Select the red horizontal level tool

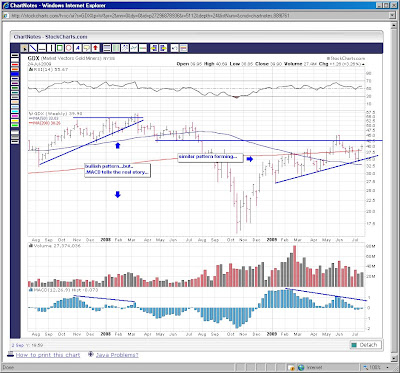(143, 48)
